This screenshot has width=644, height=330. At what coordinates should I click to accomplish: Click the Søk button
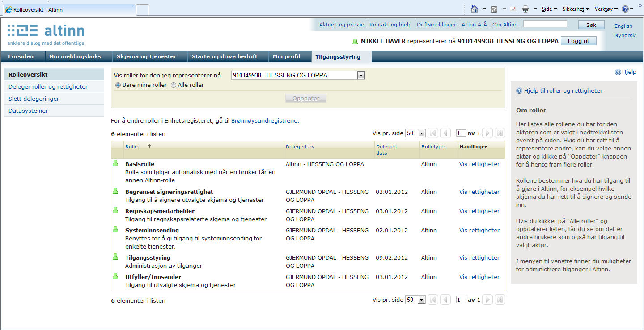click(x=591, y=25)
